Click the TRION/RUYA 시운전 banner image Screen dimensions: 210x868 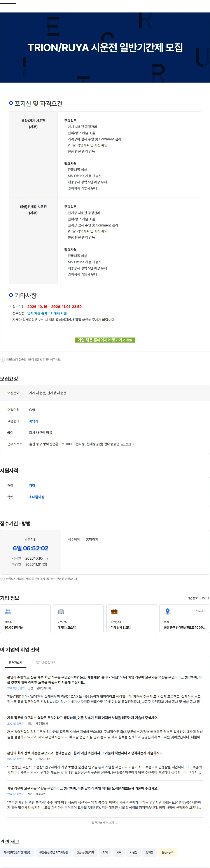point(105,48)
